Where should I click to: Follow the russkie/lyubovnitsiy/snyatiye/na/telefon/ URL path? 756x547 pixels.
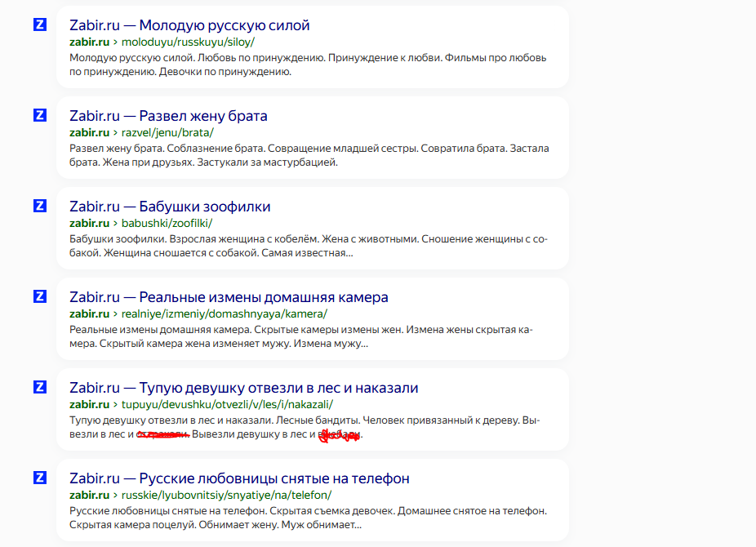(227, 495)
